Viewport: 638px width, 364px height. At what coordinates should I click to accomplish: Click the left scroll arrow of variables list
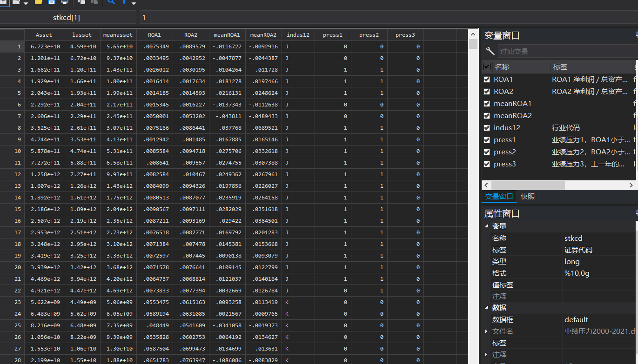point(485,185)
